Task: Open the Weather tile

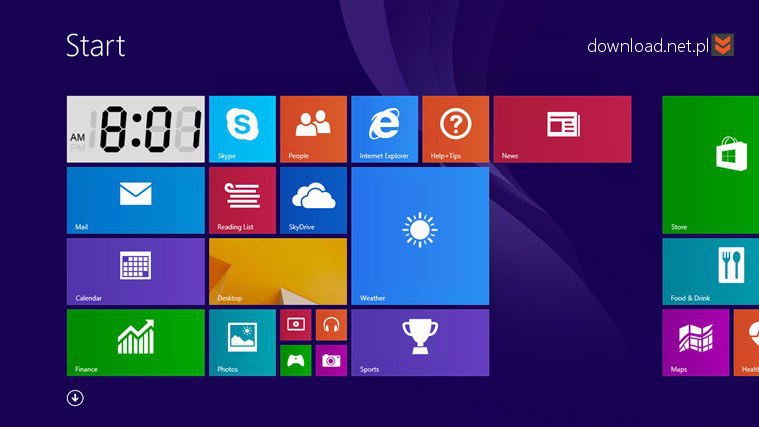Action: pos(420,236)
